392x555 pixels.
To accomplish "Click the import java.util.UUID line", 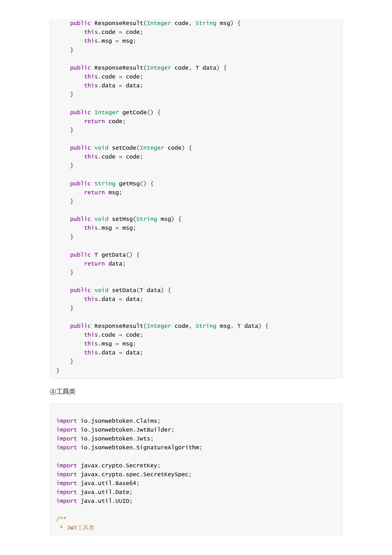I will pyautogui.click(x=95, y=501).
